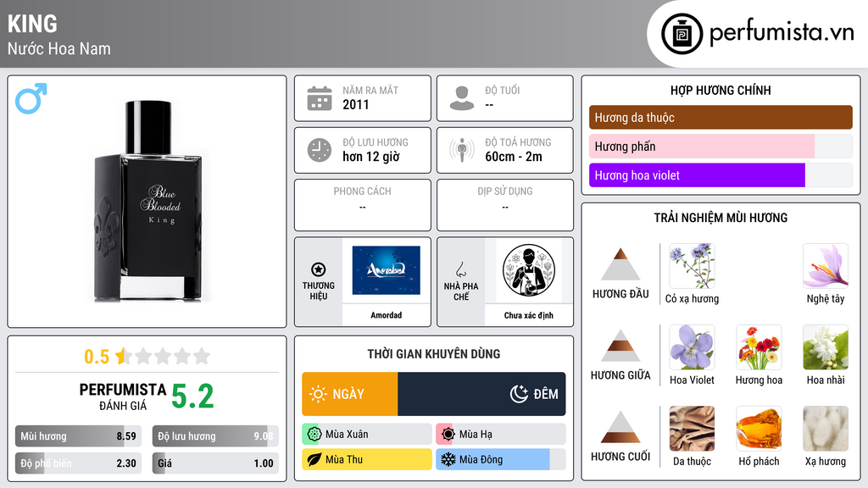The image size is (868, 488).
Task: Open the Hương hoa floral note image
Action: click(759, 347)
